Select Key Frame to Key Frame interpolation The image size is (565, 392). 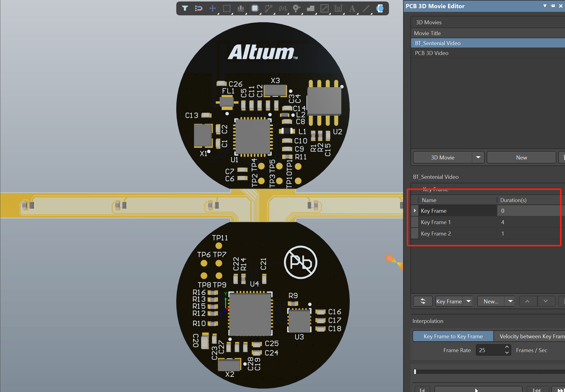453,336
